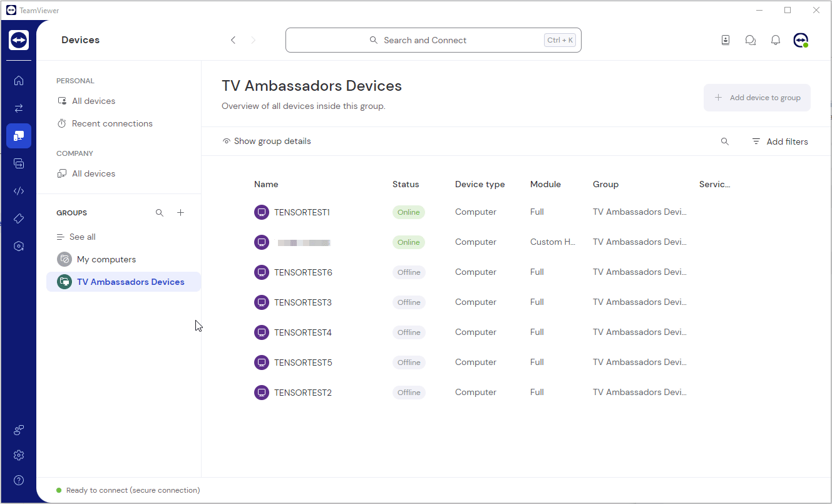The image size is (832, 504).
Task: Sort by Name column header
Action: click(266, 184)
